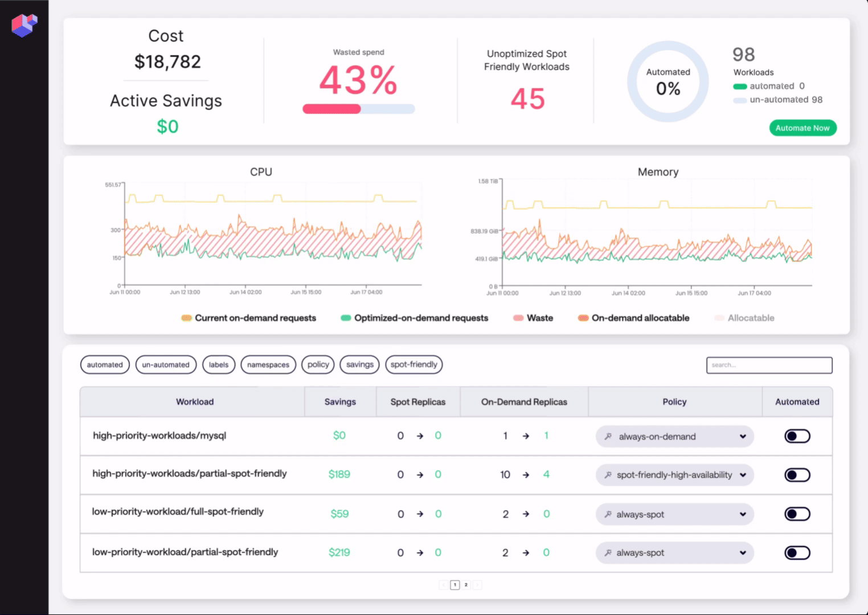Click the wrench icon beside spot-friendly-high-availability policy
This screenshot has height=615, width=868.
608,475
